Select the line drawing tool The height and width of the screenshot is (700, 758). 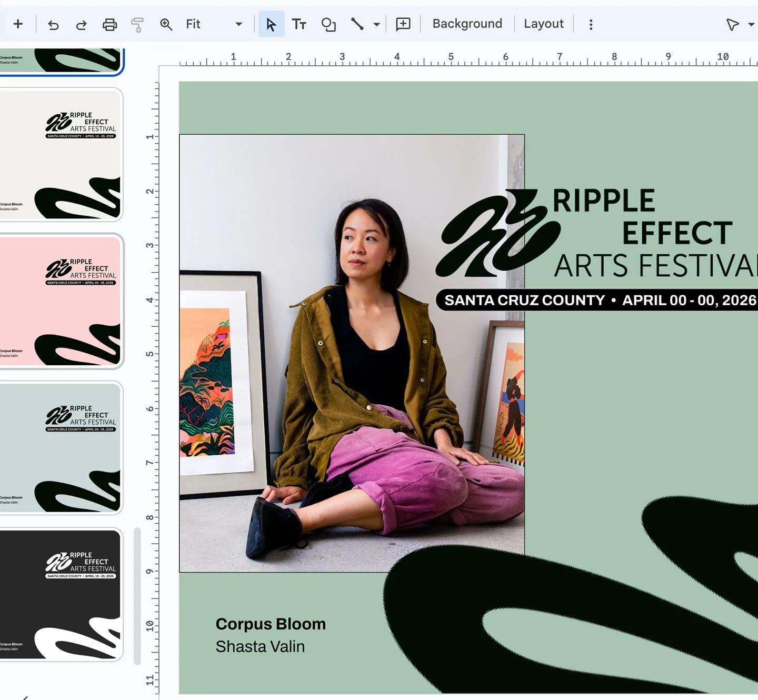(357, 24)
